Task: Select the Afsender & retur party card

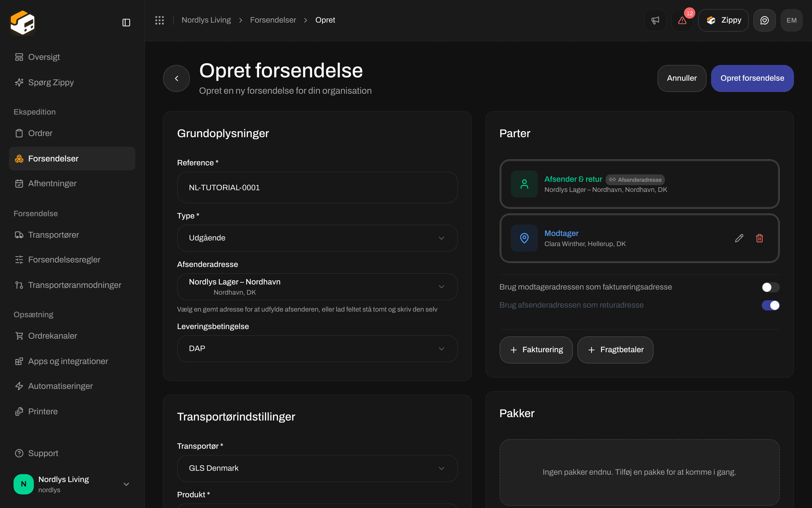Action: tap(639, 184)
